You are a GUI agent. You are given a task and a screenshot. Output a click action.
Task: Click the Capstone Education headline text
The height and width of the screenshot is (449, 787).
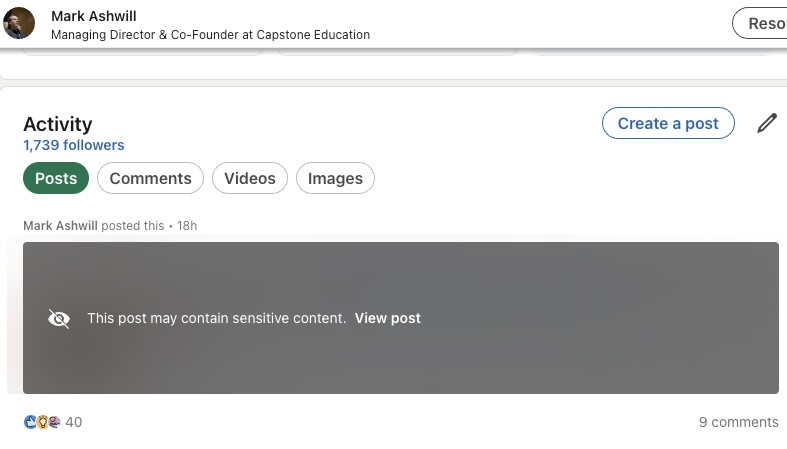(210, 34)
